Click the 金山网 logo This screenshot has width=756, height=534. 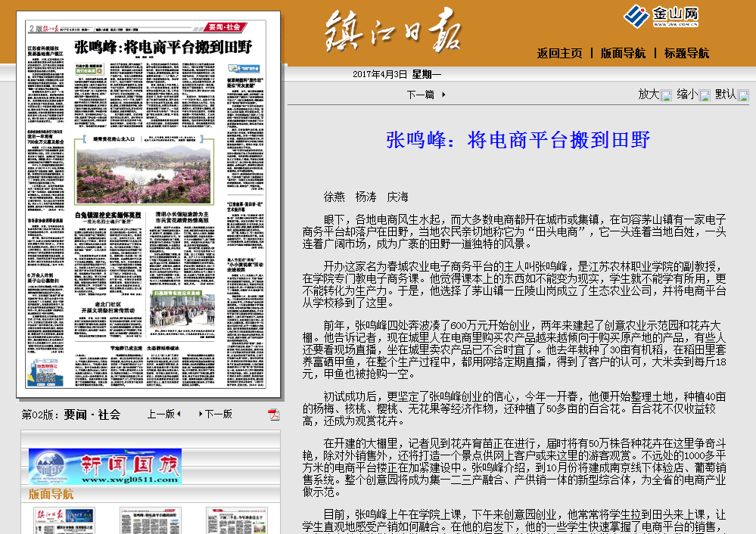(x=661, y=16)
